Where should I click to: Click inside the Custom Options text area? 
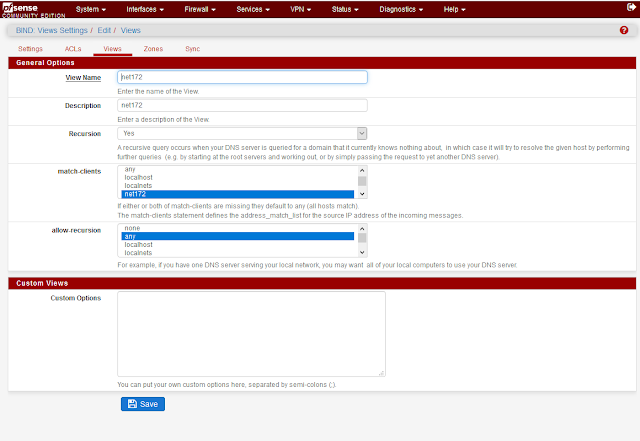[x=251, y=334]
